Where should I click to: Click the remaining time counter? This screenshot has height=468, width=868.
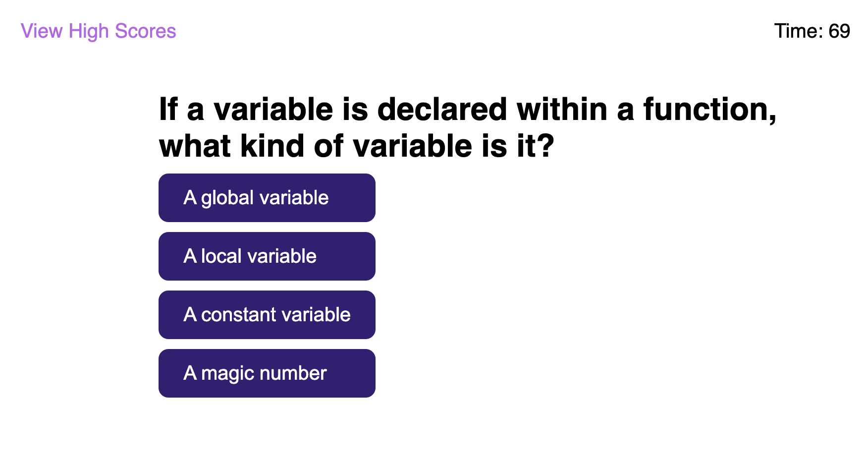point(812,31)
